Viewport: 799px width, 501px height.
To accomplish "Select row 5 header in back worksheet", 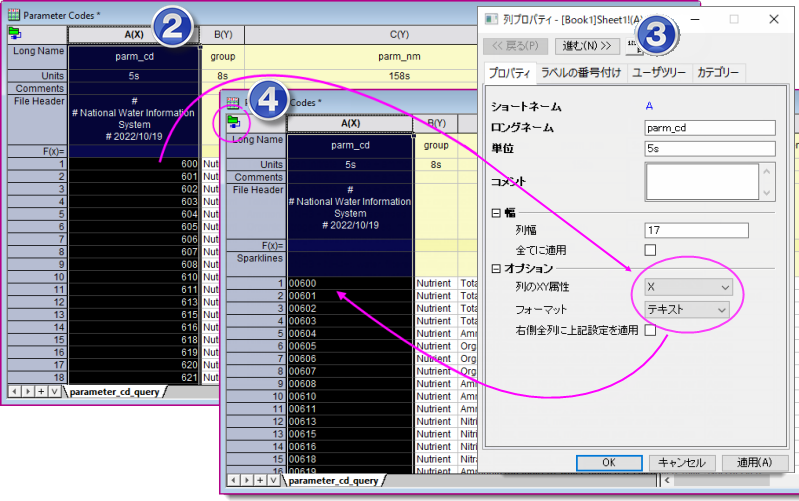I will point(37,214).
